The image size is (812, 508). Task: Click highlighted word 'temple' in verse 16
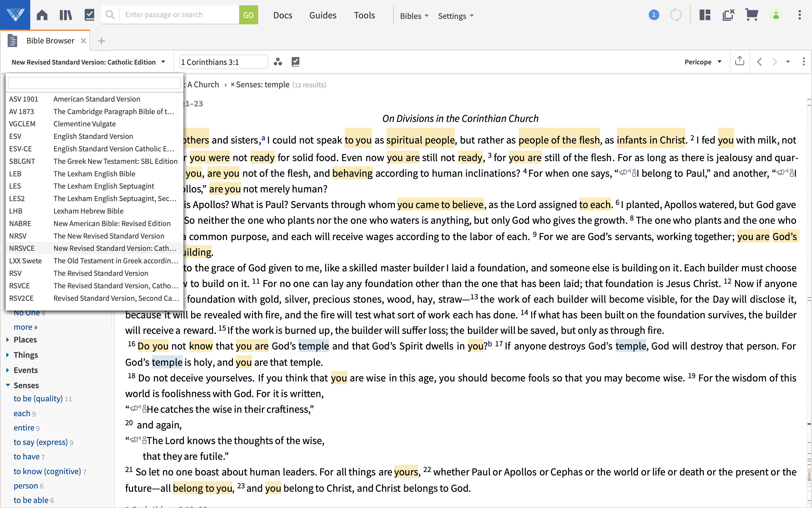pos(313,346)
